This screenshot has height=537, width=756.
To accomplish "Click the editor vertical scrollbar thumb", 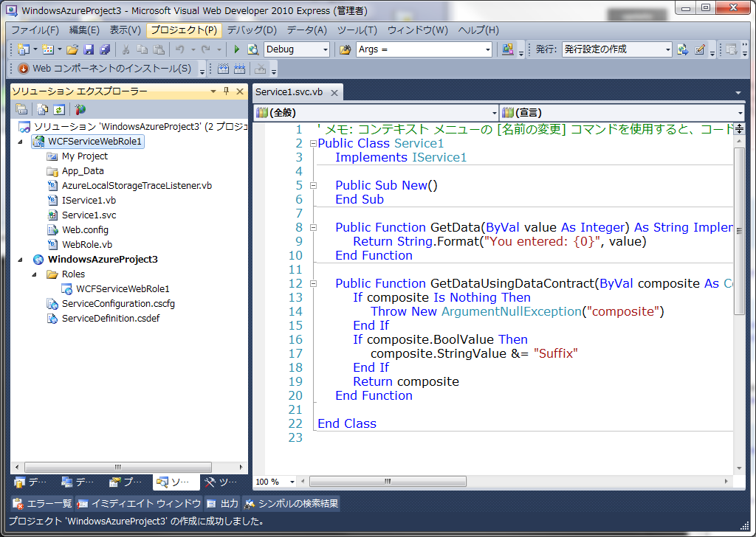I will coord(739,231).
